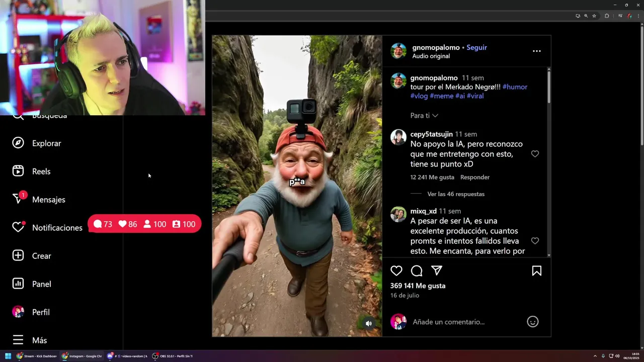Viewport: 644px width, 362px height.
Task: Open the #vlog hashtag
Action: click(x=419, y=96)
